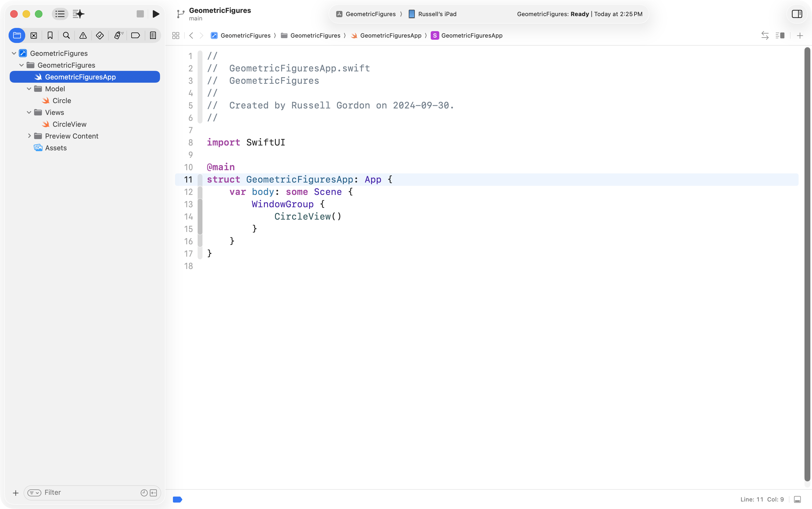Open the Bookmark navigator icon
Image resolution: width=812 pixels, height=509 pixels.
[x=50, y=35]
